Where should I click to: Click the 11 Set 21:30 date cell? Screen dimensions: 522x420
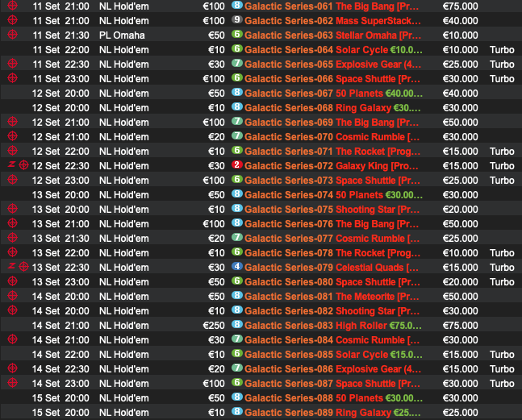(x=61, y=35)
